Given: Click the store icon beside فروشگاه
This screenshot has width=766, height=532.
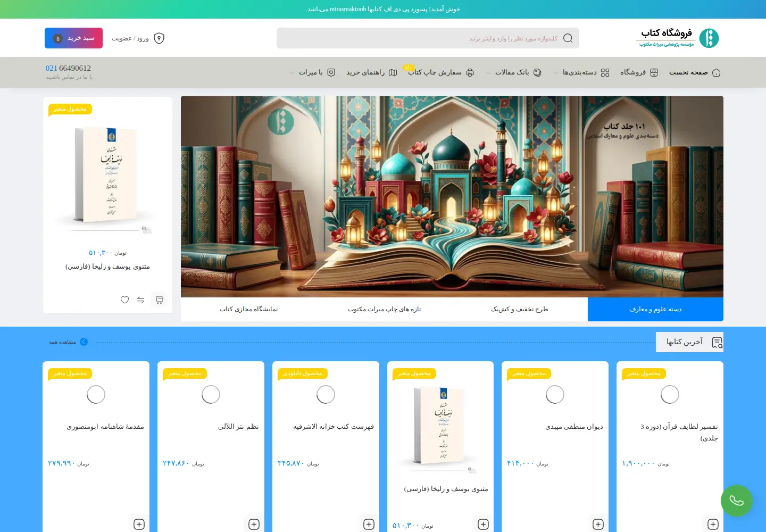Looking at the screenshot, I should [654, 72].
